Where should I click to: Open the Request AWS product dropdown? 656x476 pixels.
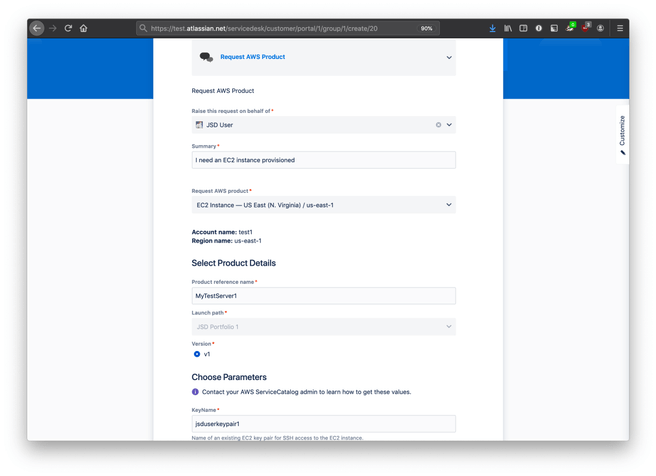tap(449, 205)
